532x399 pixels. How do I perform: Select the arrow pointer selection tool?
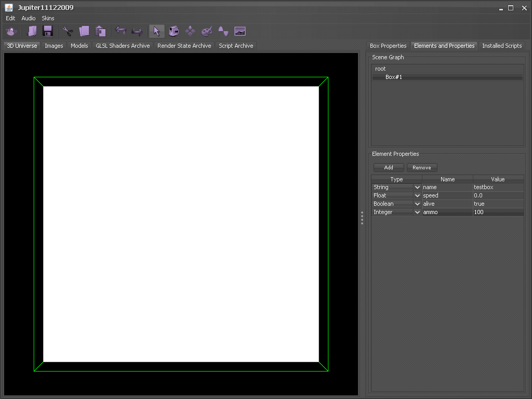[x=156, y=31]
